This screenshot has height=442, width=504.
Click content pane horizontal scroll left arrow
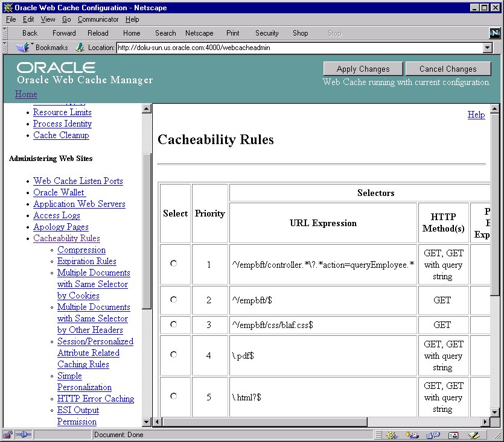[157, 421]
